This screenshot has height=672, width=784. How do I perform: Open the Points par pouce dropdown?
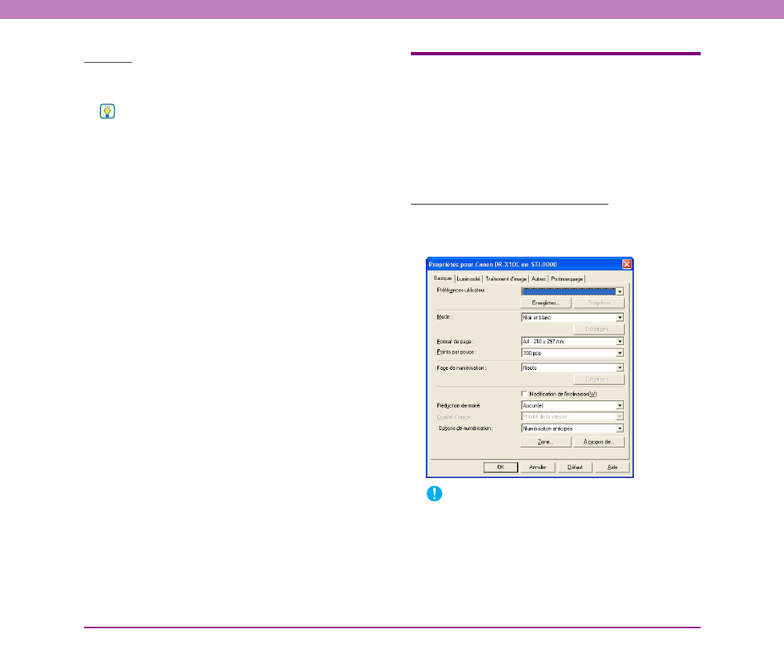click(572, 353)
